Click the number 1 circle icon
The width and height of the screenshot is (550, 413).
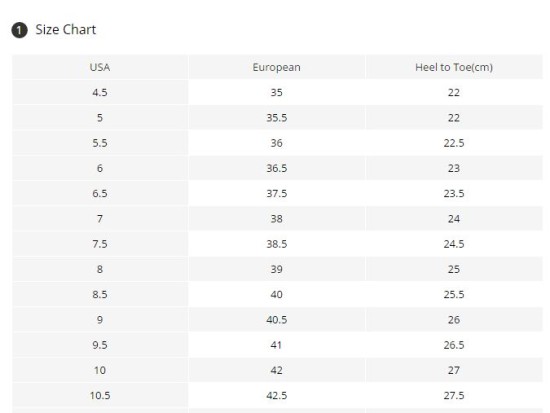tap(19, 30)
